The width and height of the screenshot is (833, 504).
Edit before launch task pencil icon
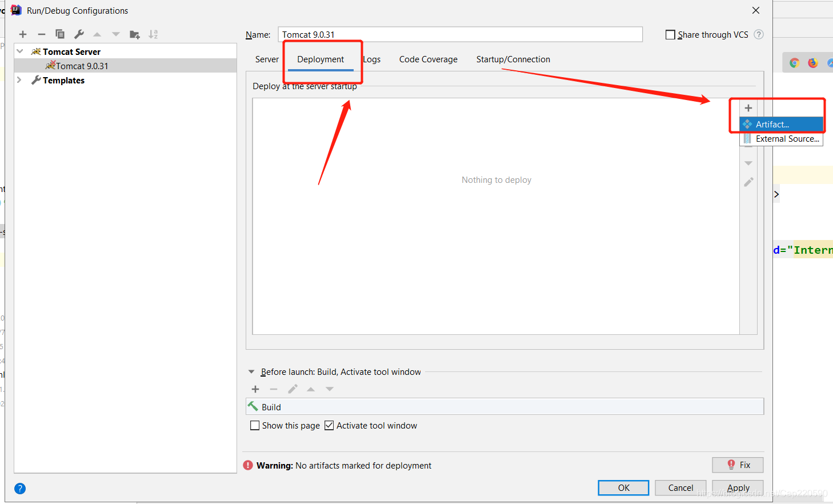click(293, 389)
